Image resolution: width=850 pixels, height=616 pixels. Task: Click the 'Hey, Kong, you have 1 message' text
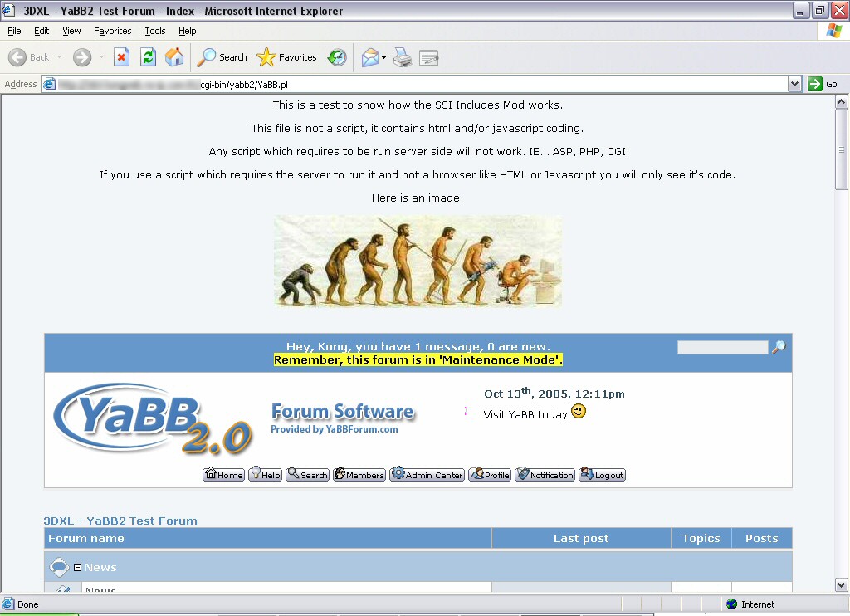point(418,346)
